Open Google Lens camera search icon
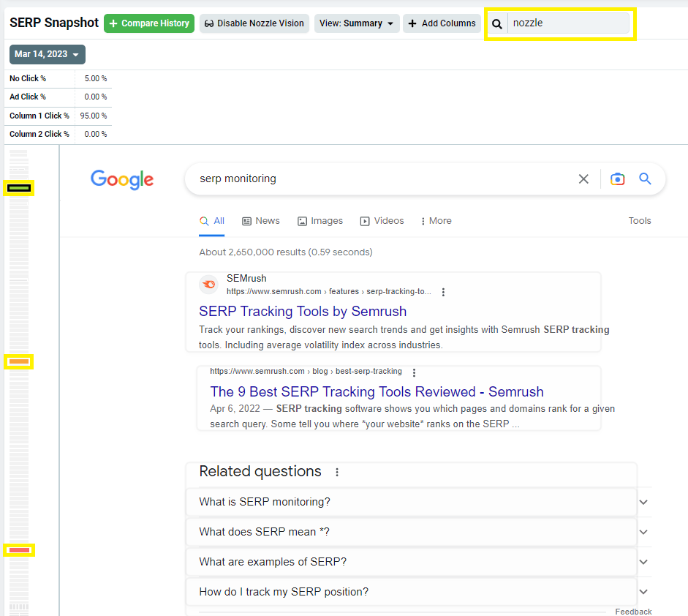The height and width of the screenshot is (616, 688). (x=617, y=179)
